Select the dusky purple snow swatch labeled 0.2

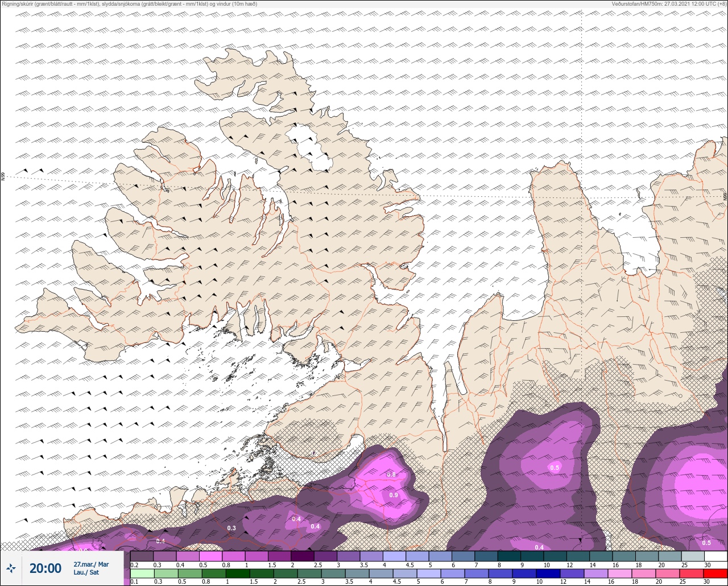point(142,556)
